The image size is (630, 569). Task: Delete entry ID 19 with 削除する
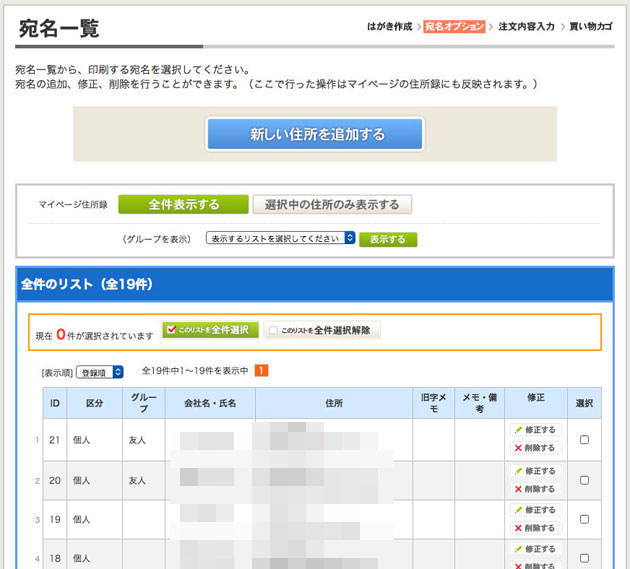pyautogui.click(x=536, y=528)
